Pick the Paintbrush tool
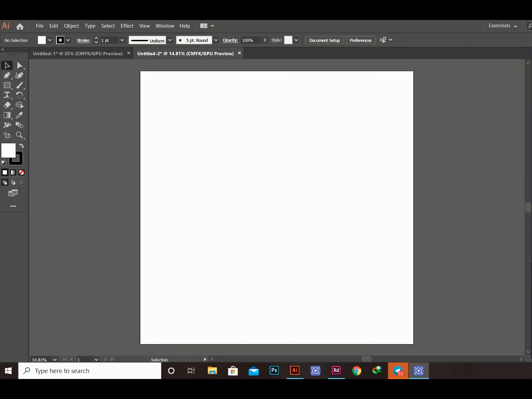Image resolution: width=532 pixels, height=399 pixels. click(x=20, y=85)
